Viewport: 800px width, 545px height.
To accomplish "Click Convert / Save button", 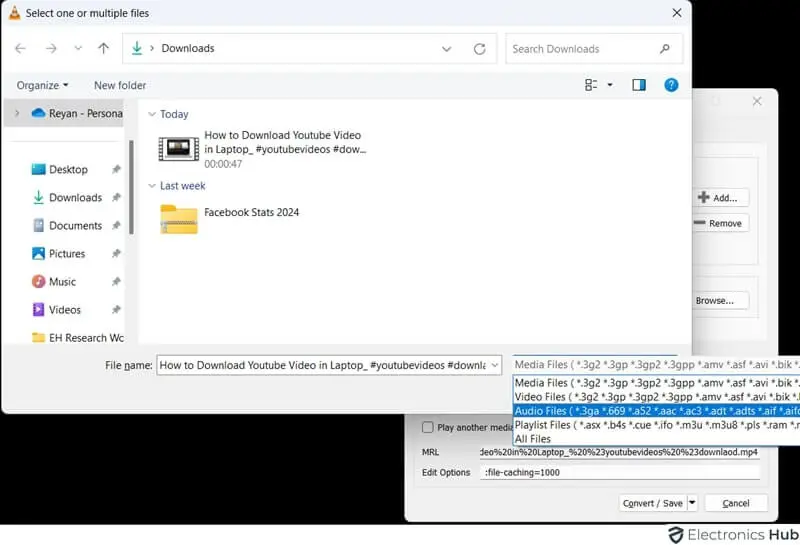I will (653, 503).
